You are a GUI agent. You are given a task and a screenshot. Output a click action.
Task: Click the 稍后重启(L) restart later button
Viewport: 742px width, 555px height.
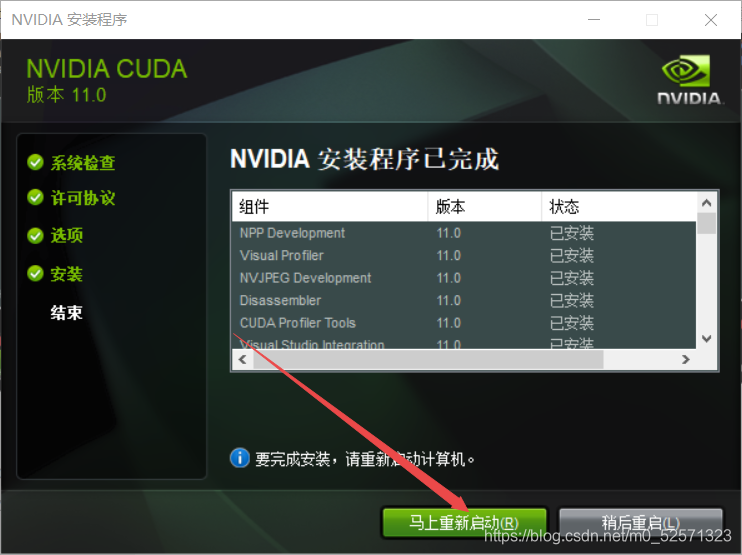[641, 523]
